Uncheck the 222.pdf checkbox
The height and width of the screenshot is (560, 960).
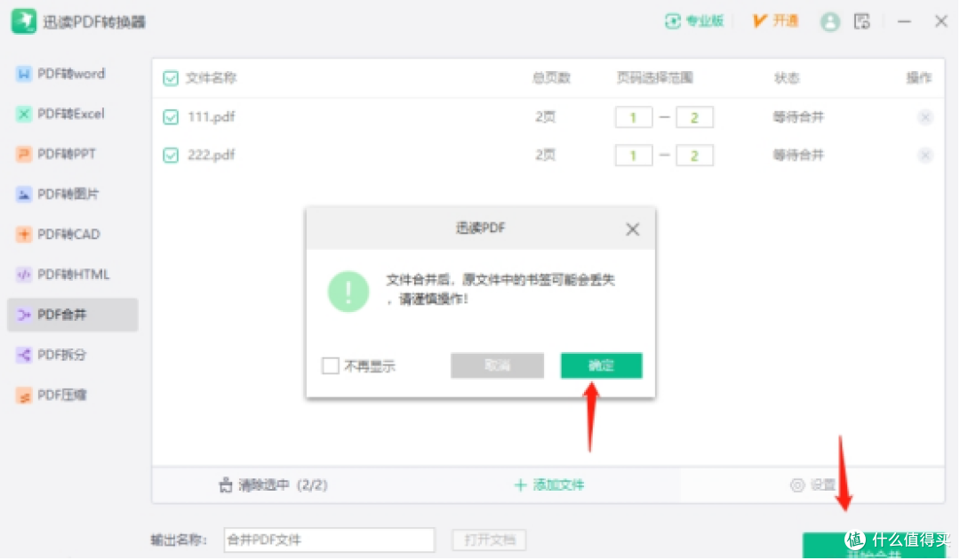tap(171, 156)
